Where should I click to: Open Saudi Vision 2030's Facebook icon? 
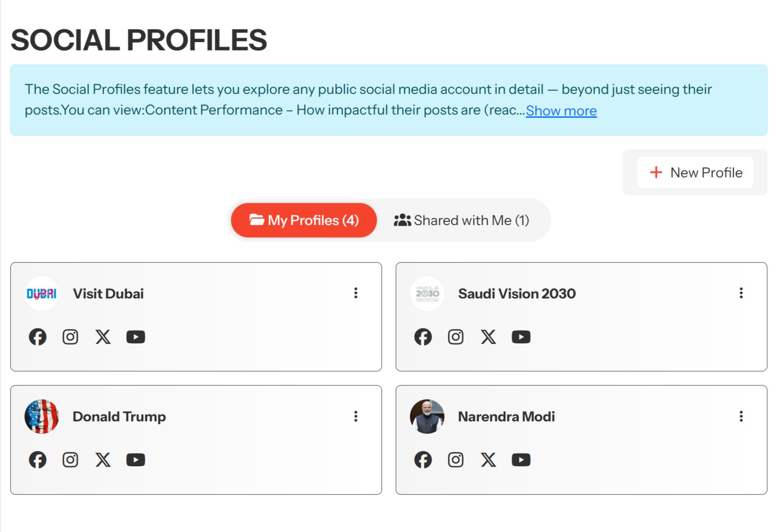[x=423, y=337]
